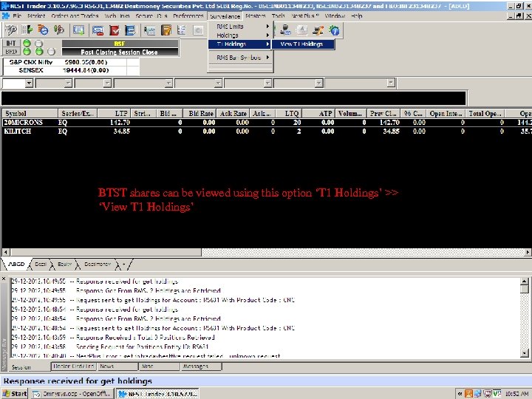The height and width of the screenshot is (399, 532).
Task: Open the seventh combo box in filter row
Action: [318, 83]
